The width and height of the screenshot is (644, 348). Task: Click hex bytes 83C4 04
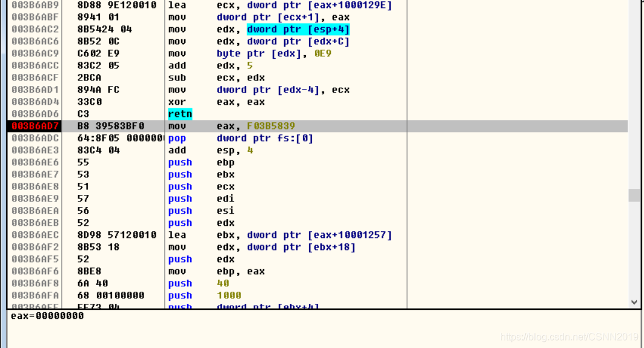(98, 150)
